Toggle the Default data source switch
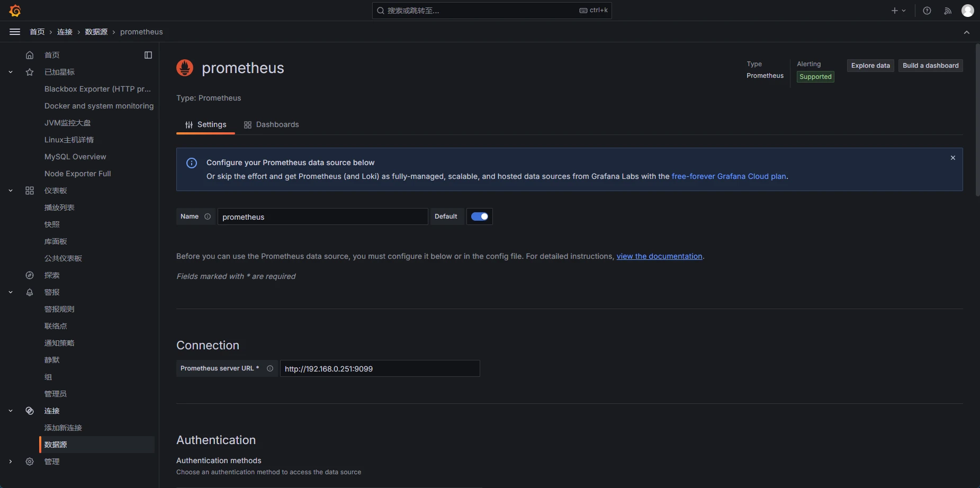980x488 pixels. pos(480,216)
